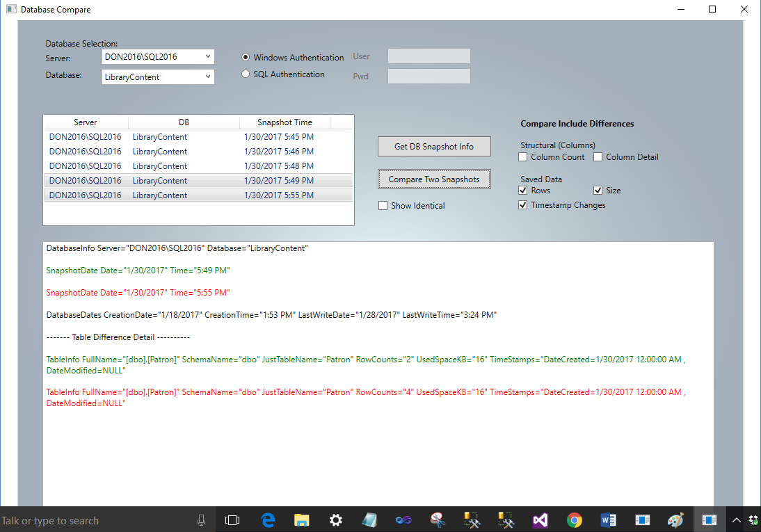Open Microsoft Word from the taskbar

pos(608,520)
